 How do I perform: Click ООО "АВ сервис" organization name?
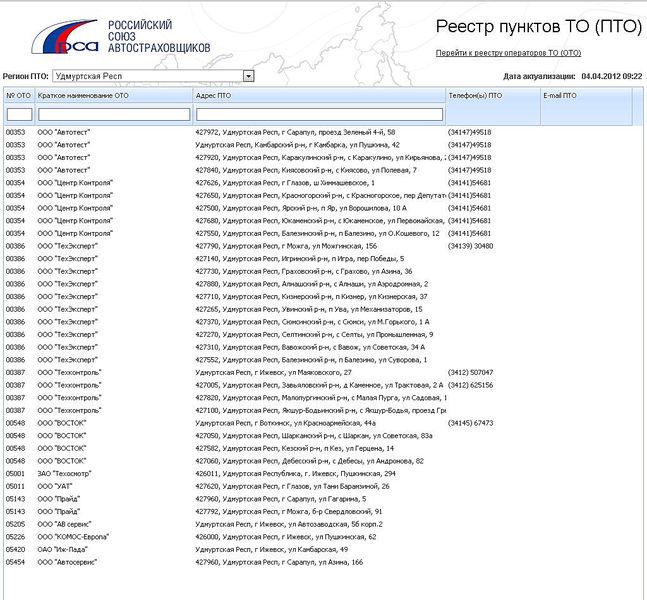[x=64, y=524]
